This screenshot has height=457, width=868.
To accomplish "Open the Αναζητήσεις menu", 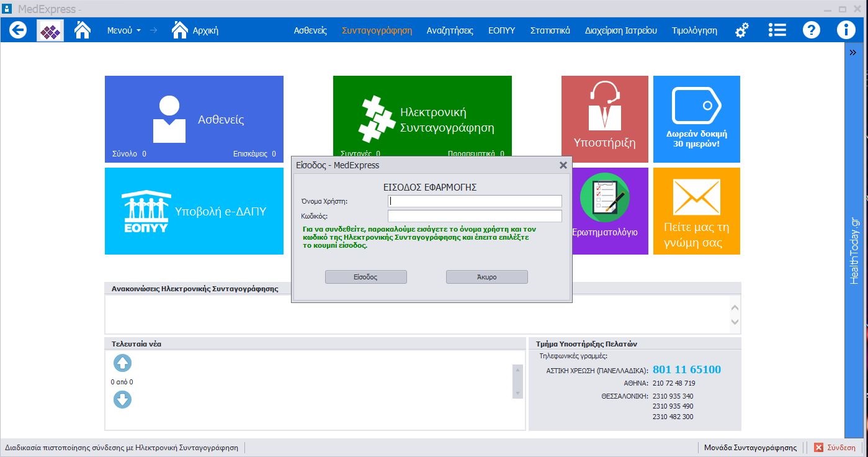I will 450,30.
